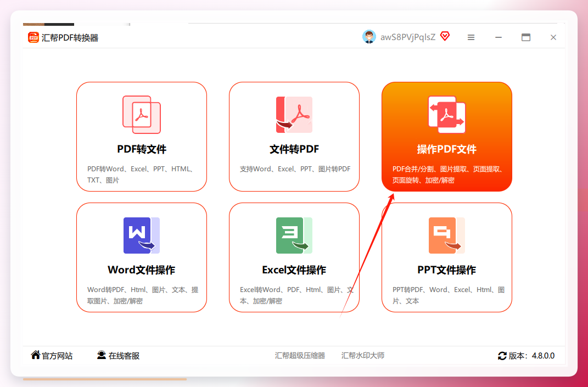
Task: Click the refresh icon beside 版本
Action: point(502,356)
